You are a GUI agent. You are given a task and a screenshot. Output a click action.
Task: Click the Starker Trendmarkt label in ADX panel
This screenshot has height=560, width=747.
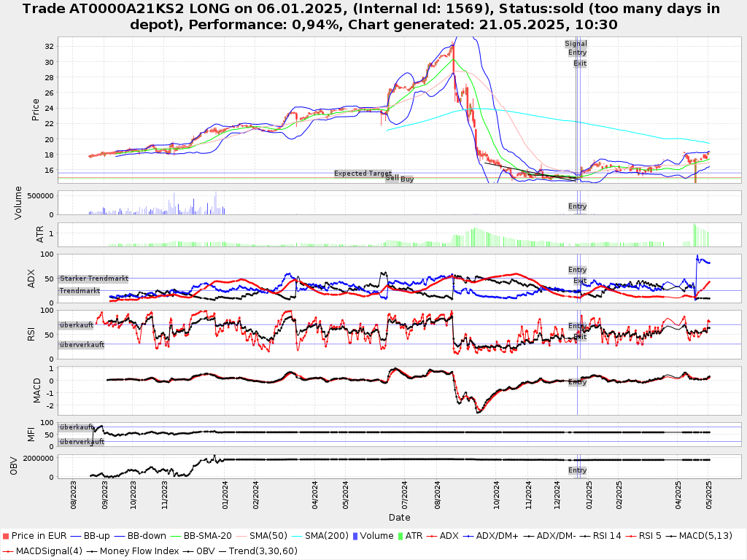pos(94,279)
